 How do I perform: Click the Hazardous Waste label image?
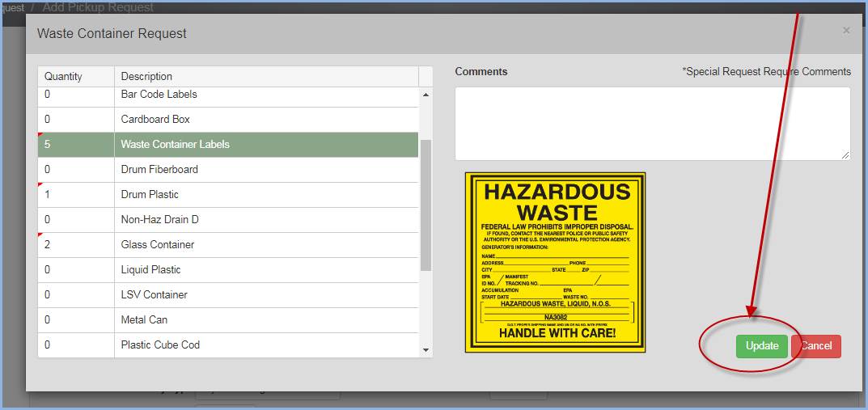coord(555,262)
